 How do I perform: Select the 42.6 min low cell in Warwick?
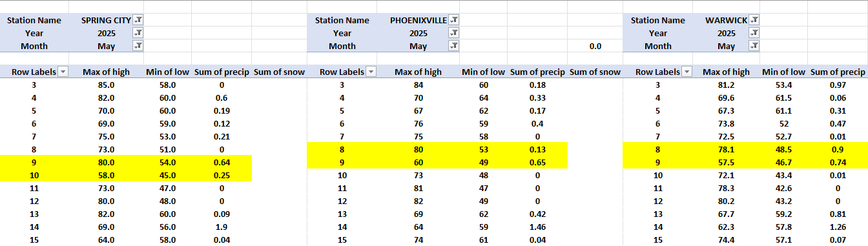784,188
